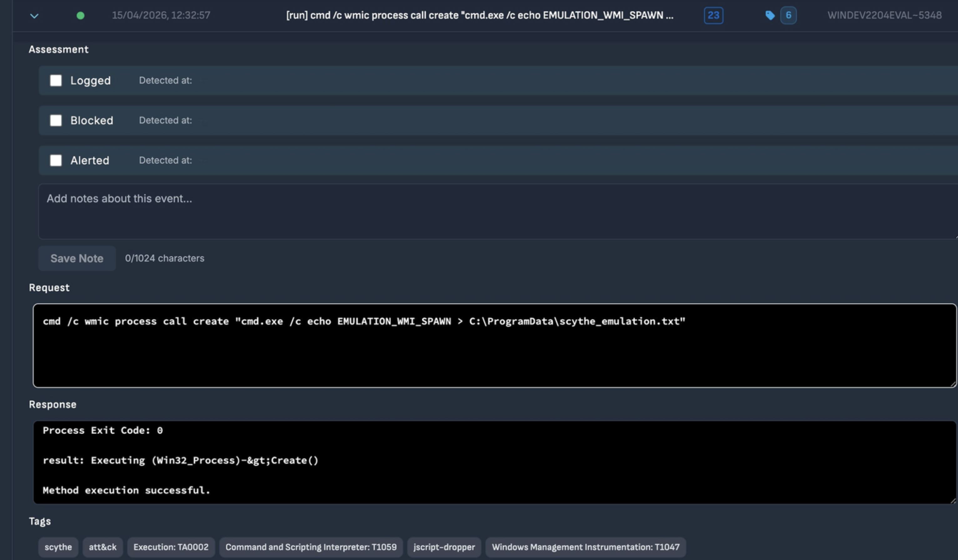Click the green status dot indicator

[x=80, y=16]
